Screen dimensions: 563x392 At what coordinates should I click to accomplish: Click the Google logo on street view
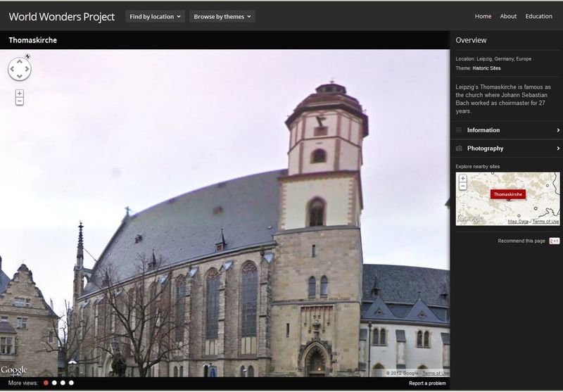click(x=13, y=370)
